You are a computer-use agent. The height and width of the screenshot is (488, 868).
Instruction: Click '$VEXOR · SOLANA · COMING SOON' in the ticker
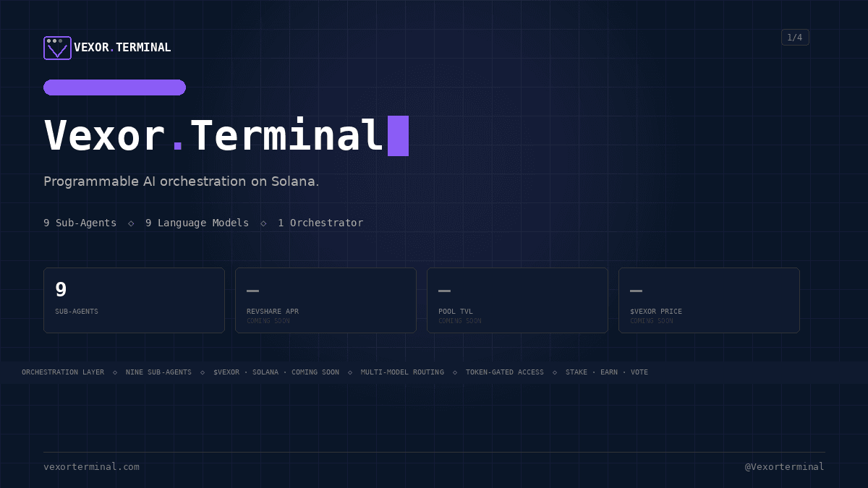point(276,372)
